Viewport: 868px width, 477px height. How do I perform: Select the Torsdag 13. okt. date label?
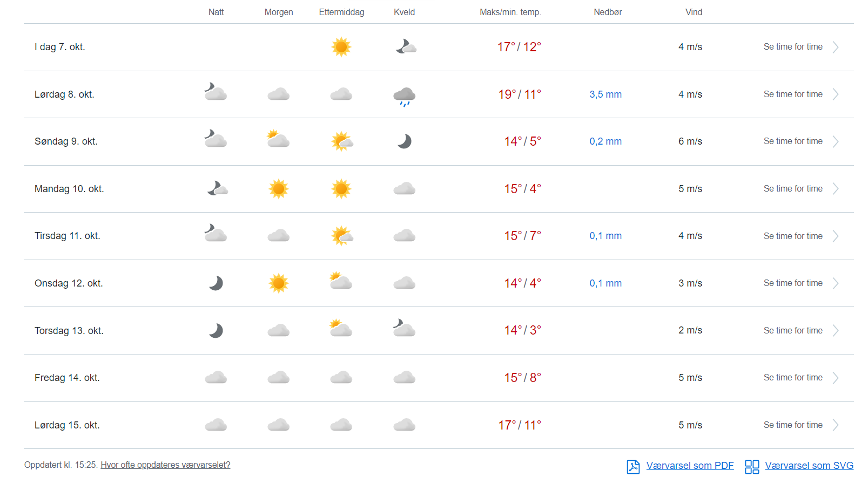69,331
